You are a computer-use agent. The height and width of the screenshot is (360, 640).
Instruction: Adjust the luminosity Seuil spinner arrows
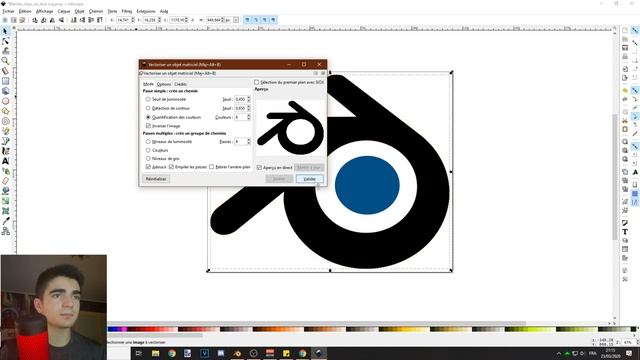[x=249, y=99]
